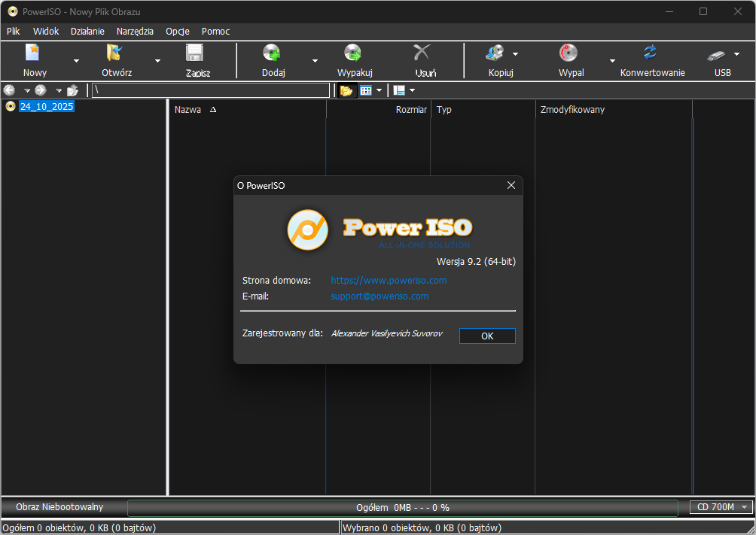
Task: Change the file list view mode icon
Action: point(366,90)
